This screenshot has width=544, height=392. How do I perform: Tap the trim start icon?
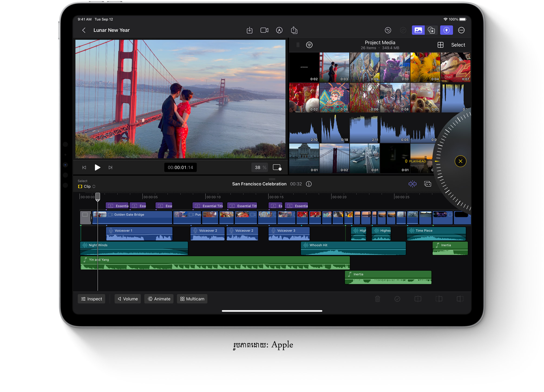pyautogui.click(x=439, y=299)
